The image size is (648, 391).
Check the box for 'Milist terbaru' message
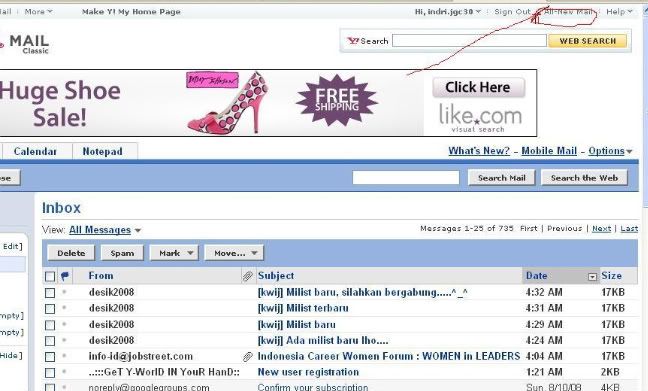(50, 309)
